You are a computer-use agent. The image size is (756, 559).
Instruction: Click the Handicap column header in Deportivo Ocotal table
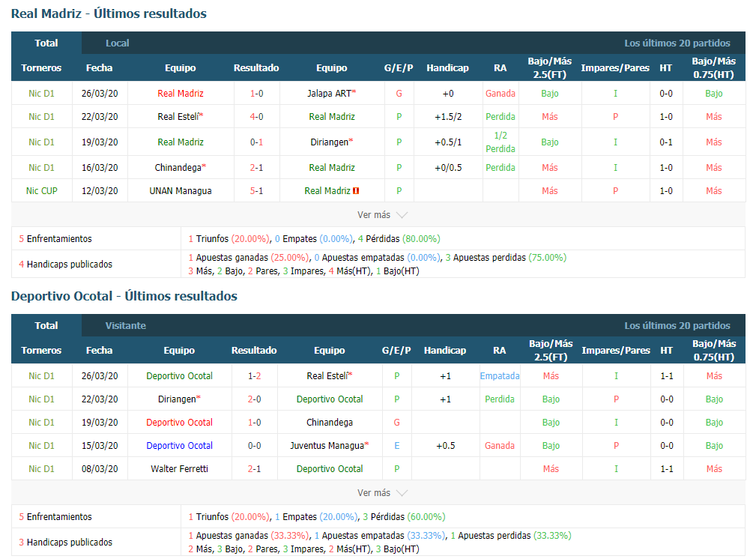(445, 351)
